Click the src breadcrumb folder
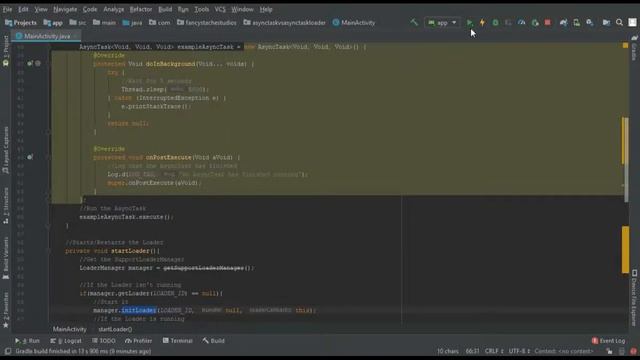 tap(78, 23)
